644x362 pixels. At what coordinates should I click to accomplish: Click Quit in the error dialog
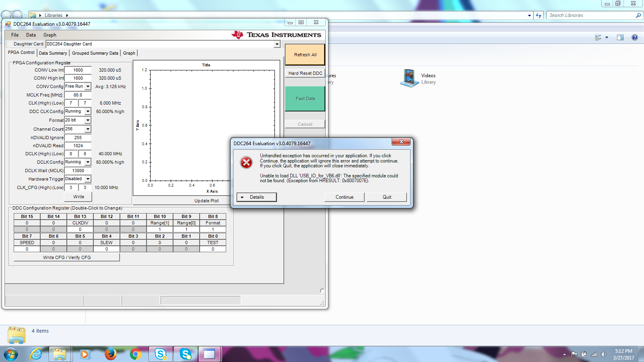387,197
